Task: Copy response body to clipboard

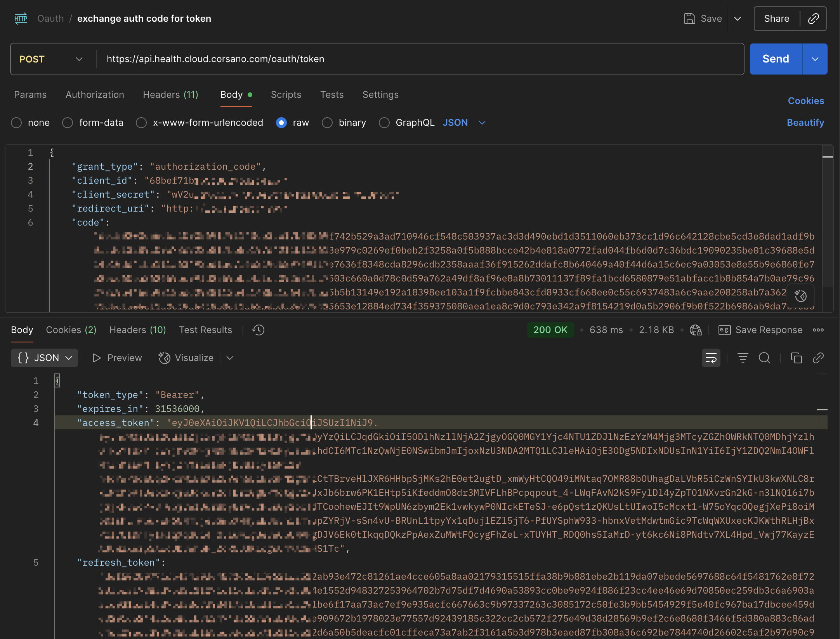Action: 796,358
